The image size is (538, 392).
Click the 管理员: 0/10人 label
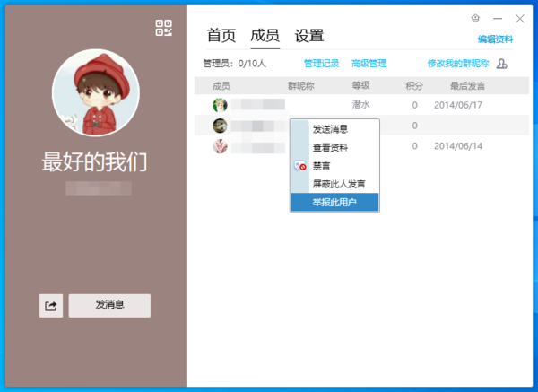click(x=235, y=64)
